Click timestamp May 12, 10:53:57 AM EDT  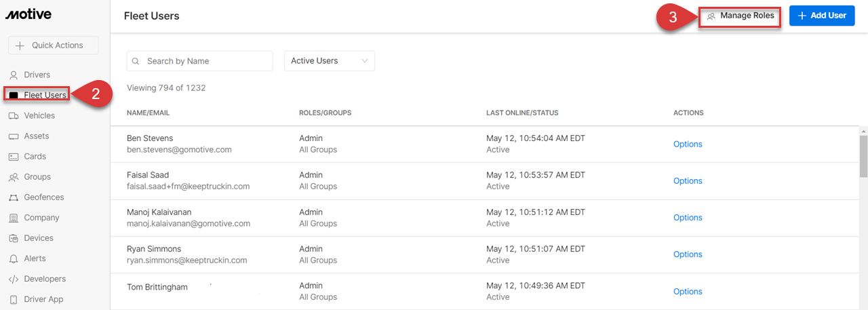click(536, 175)
